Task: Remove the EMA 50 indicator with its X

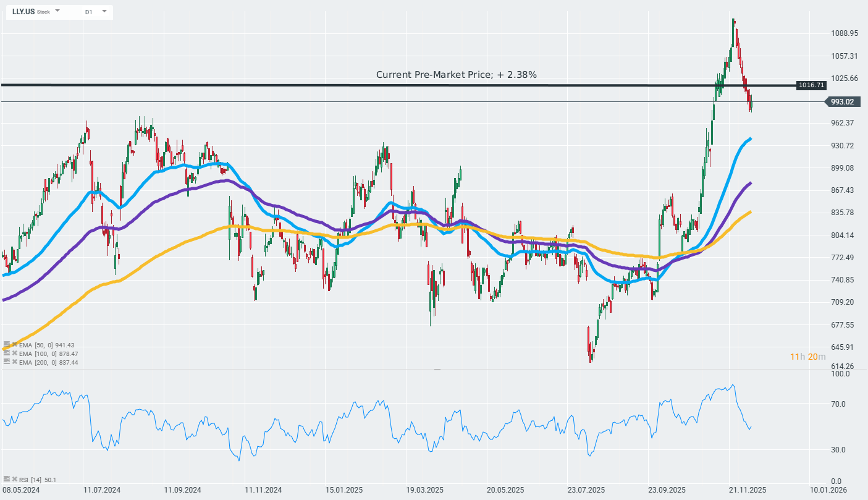Action: [15, 345]
